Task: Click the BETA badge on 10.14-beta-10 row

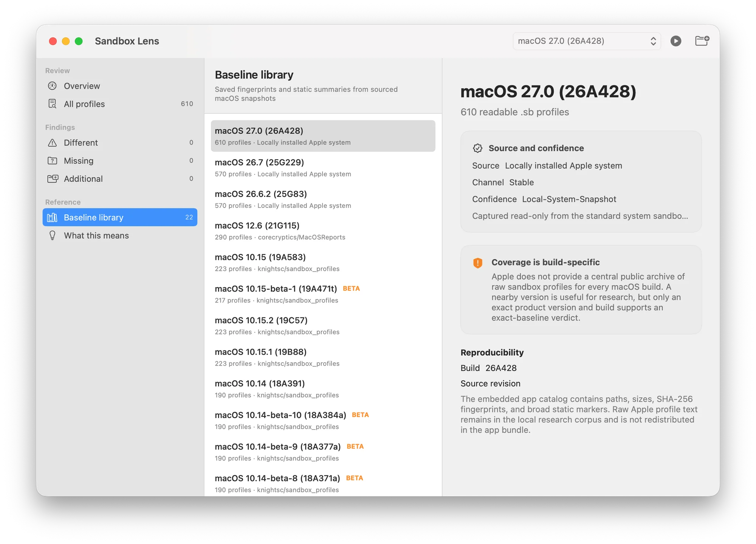Action: pos(360,415)
